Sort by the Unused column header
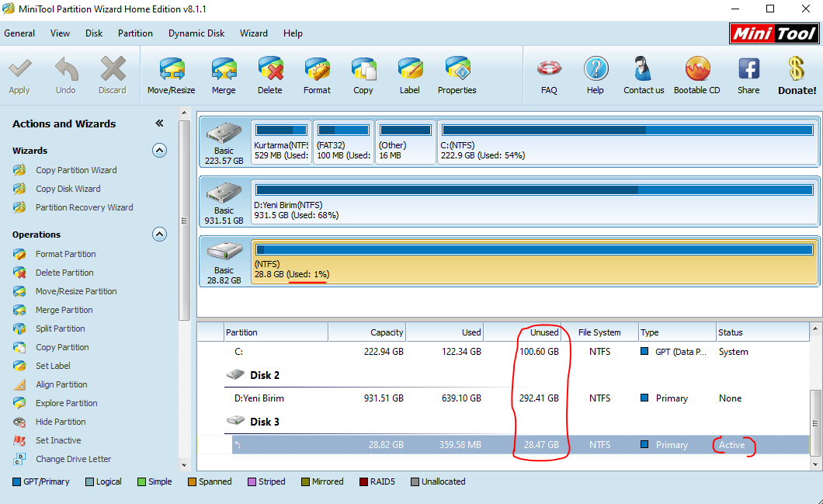 click(x=523, y=332)
